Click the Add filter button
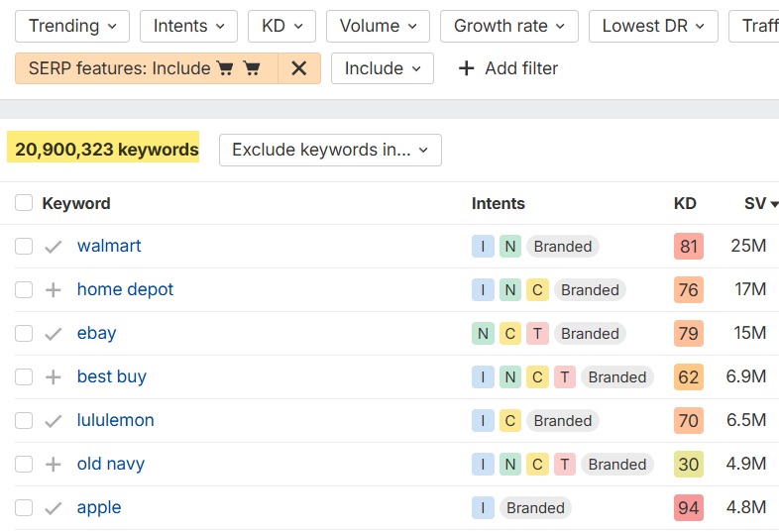 (x=507, y=68)
